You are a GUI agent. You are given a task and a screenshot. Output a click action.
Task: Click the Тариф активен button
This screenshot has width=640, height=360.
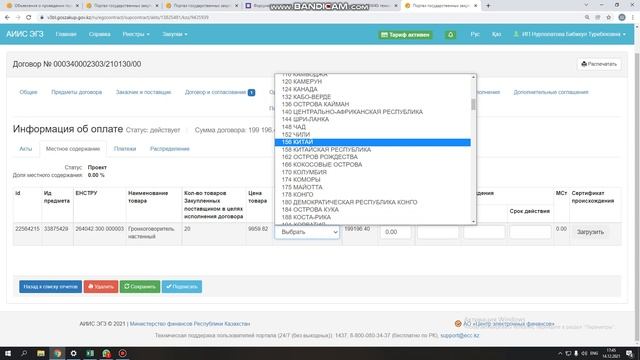tap(405, 35)
